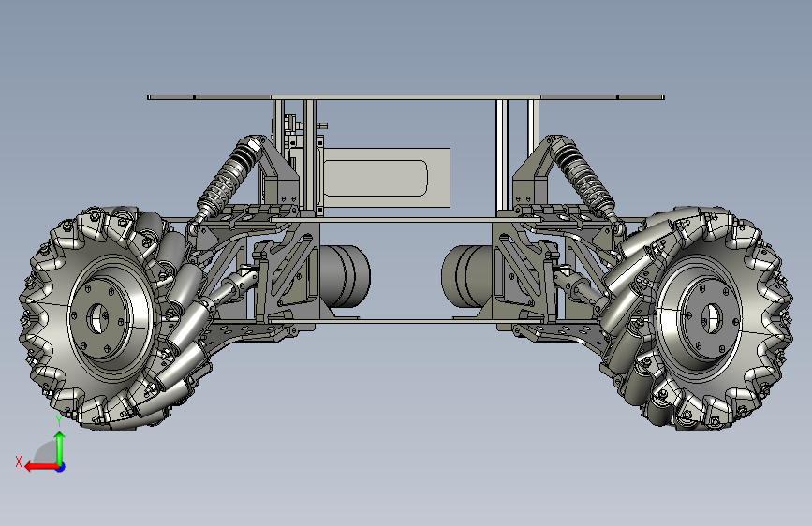
Task: Click the red X label of the triad
Action: point(19,461)
